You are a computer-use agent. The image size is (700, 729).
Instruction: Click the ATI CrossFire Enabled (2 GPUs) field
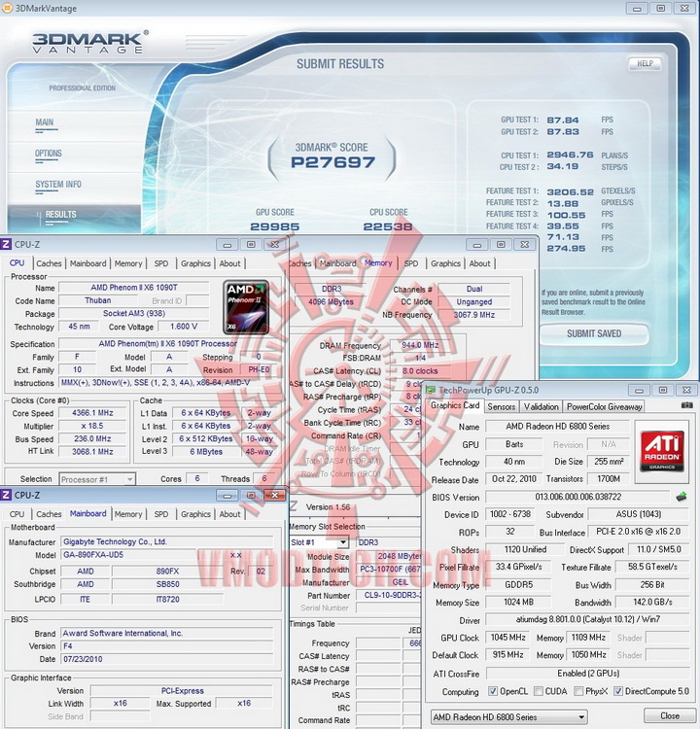(587, 674)
